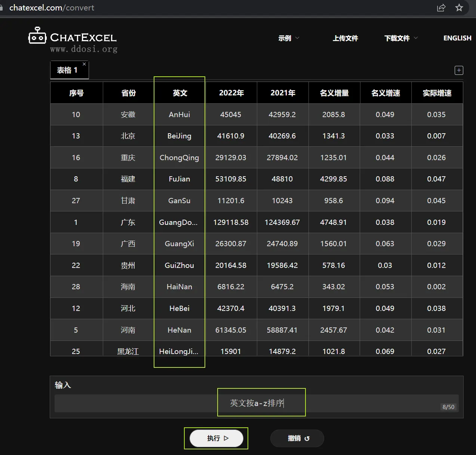Expand the 示例 dropdown menu
Screen dimensions: 476x455
click(289, 38)
